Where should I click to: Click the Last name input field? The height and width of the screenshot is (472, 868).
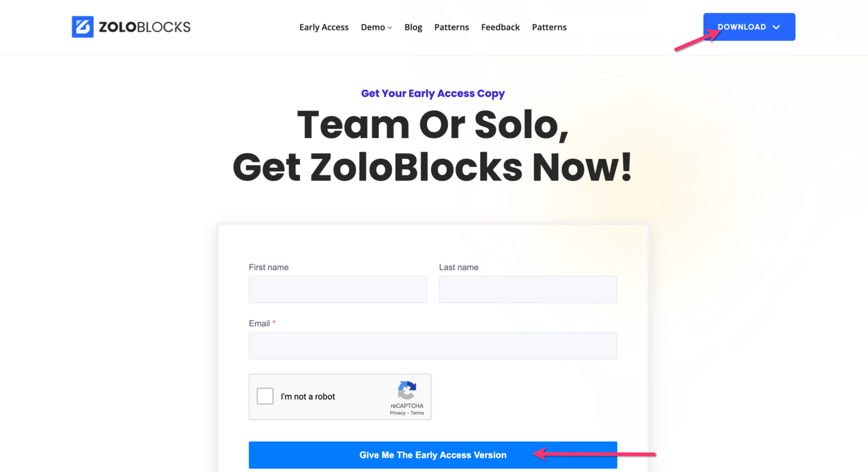click(528, 289)
